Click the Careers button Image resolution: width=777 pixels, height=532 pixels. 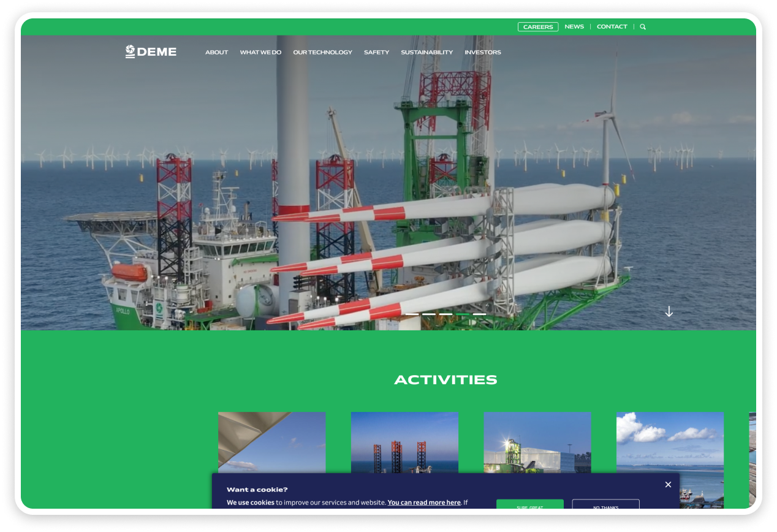pos(537,27)
